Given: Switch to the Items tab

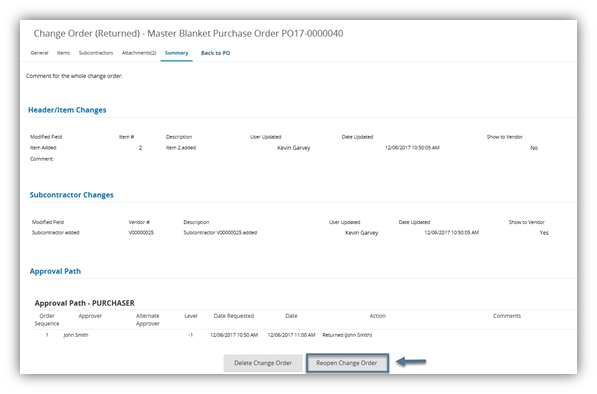Looking at the screenshot, I should coord(63,53).
